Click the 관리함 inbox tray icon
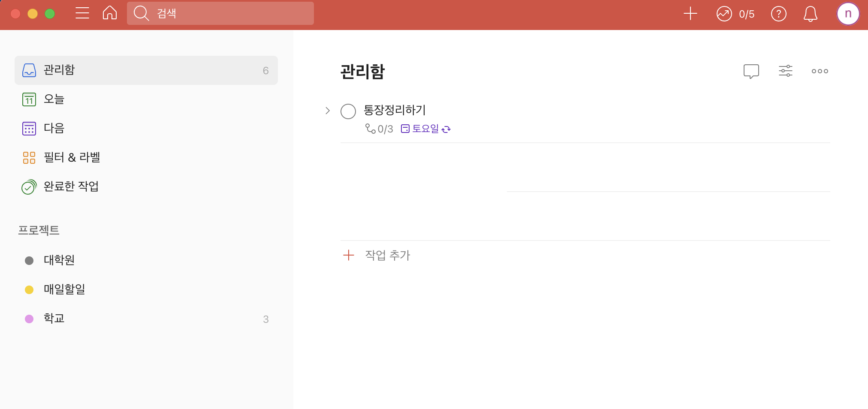Screen dimensions: 868x409 pyautogui.click(x=29, y=70)
